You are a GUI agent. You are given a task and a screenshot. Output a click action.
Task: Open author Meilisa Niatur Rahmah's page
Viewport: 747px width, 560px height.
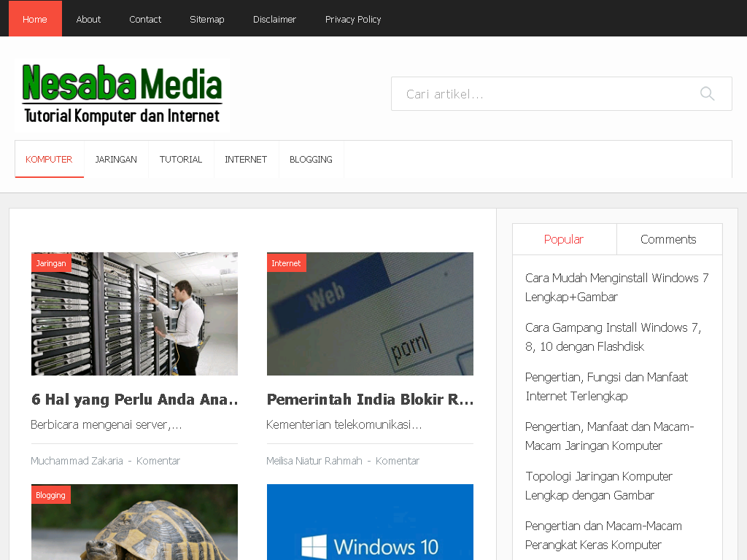(314, 461)
